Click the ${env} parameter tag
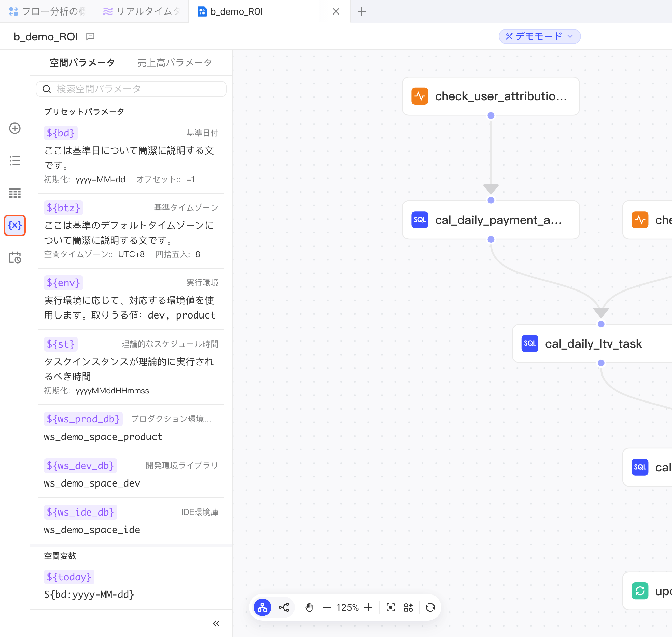 pyautogui.click(x=63, y=282)
